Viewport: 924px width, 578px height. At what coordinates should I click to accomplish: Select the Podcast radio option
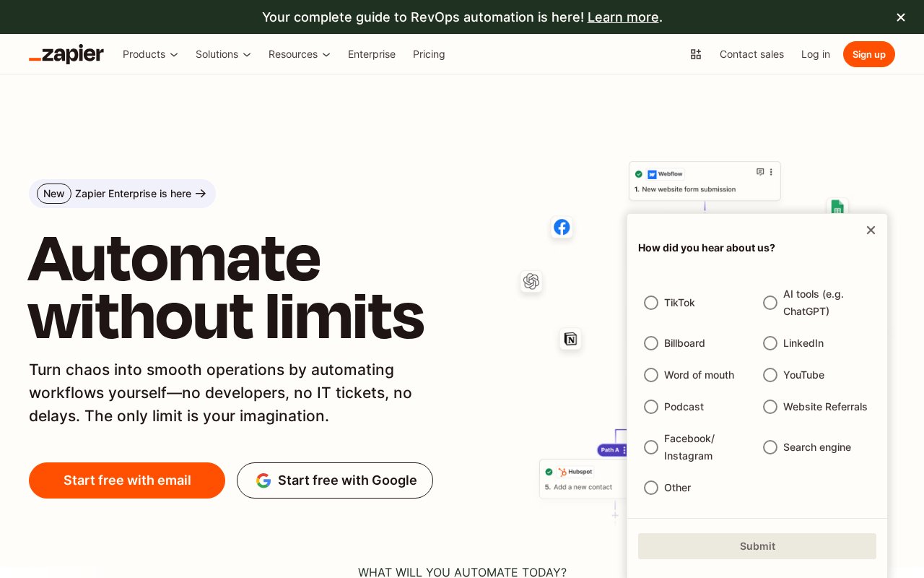point(651,407)
